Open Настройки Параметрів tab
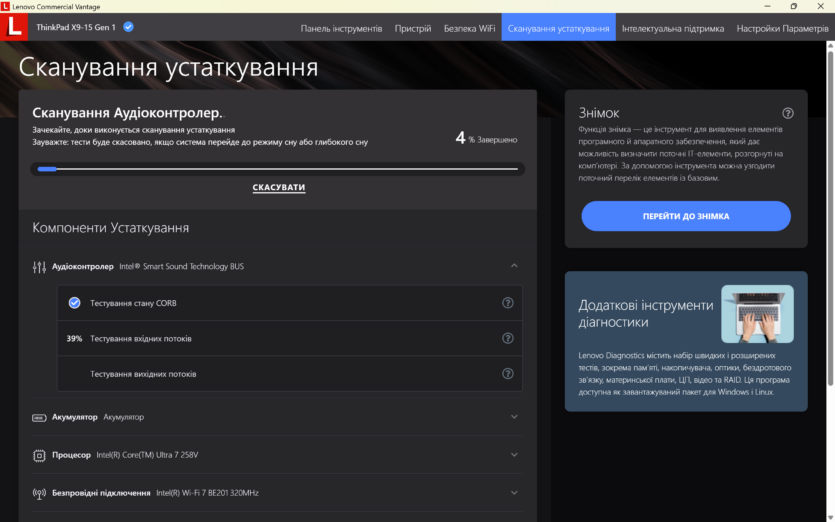Viewport: 835px width, 522px height. click(782, 28)
